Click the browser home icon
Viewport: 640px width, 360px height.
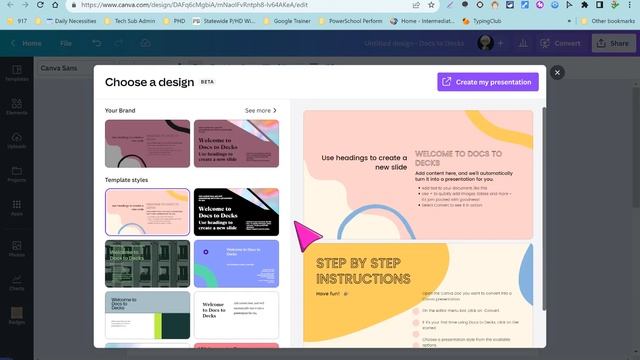pos(55,5)
